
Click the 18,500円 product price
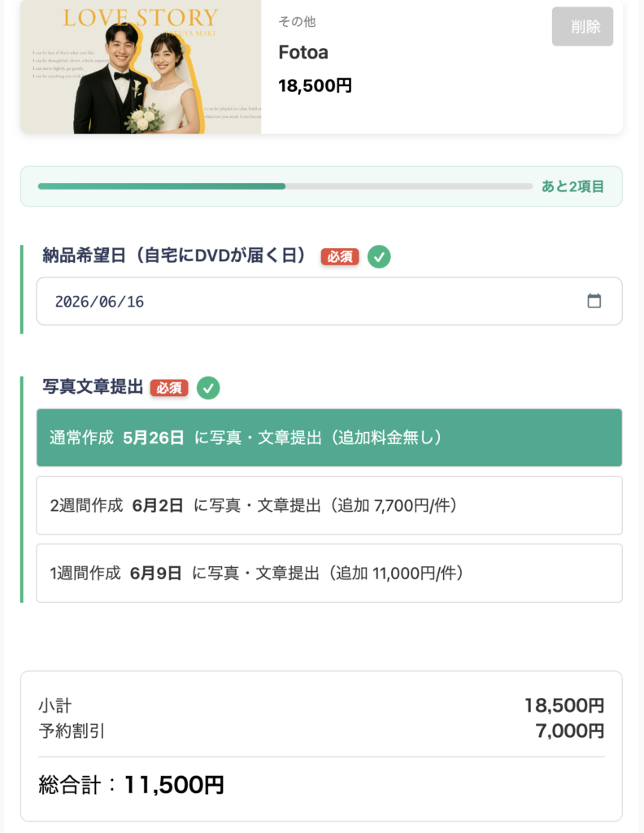[x=315, y=85]
